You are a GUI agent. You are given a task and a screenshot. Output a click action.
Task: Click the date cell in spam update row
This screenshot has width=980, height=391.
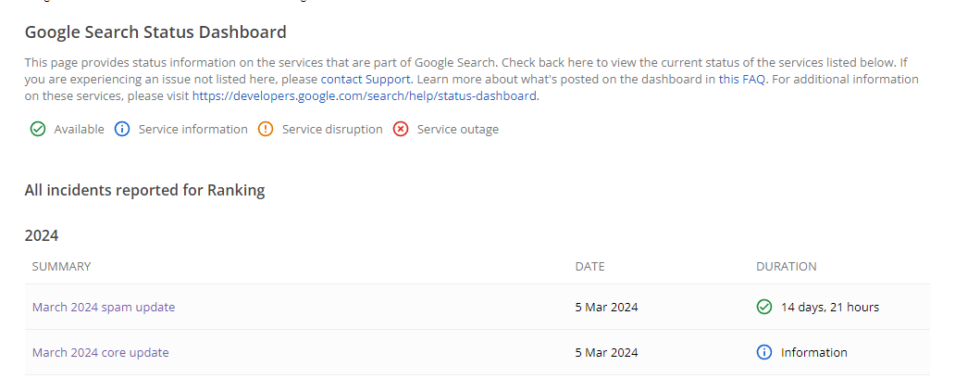point(606,307)
